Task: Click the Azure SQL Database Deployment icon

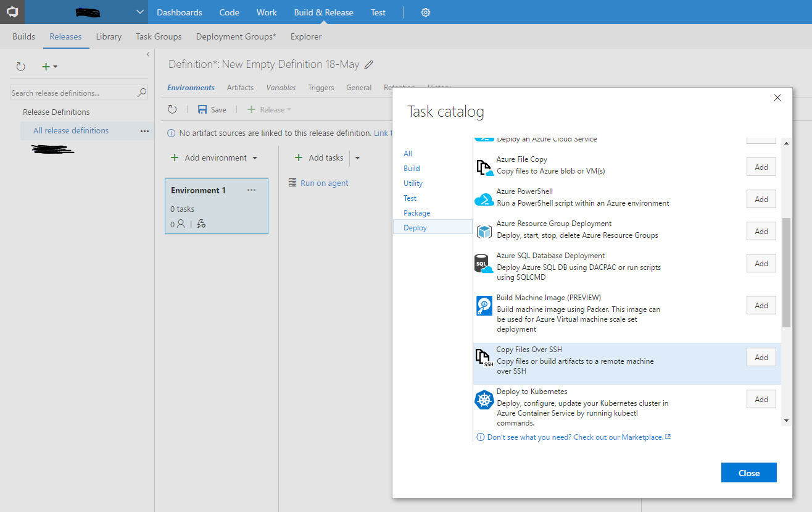Action: click(x=484, y=264)
